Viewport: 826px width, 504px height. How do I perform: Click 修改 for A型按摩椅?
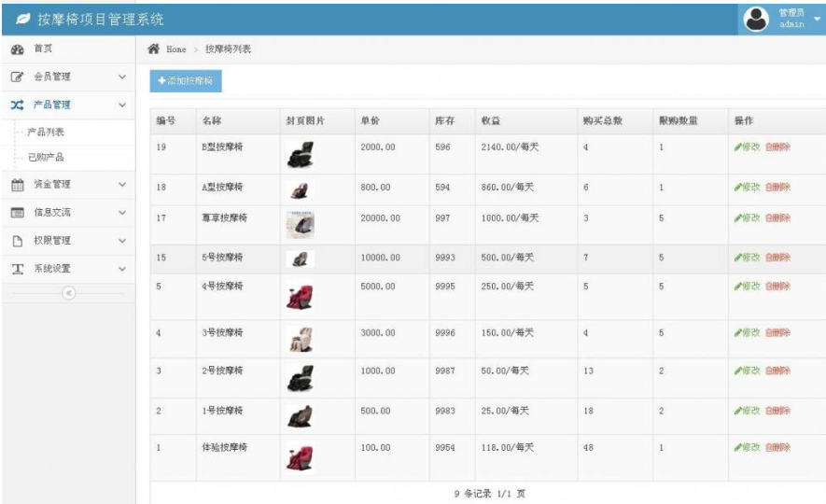pyautogui.click(x=747, y=187)
